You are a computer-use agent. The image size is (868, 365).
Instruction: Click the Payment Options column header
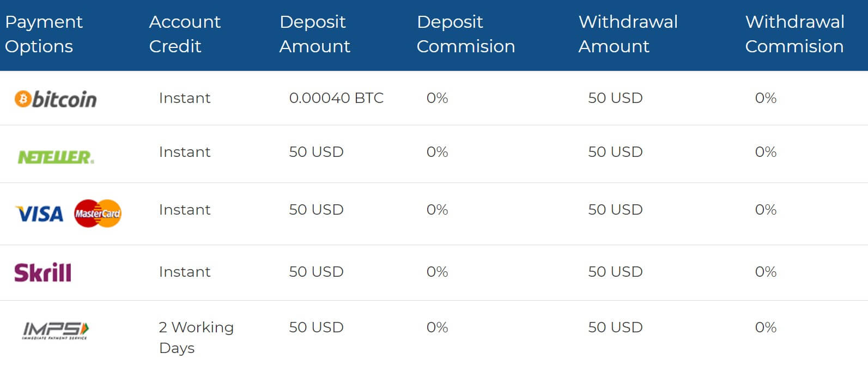coord(44,34)
